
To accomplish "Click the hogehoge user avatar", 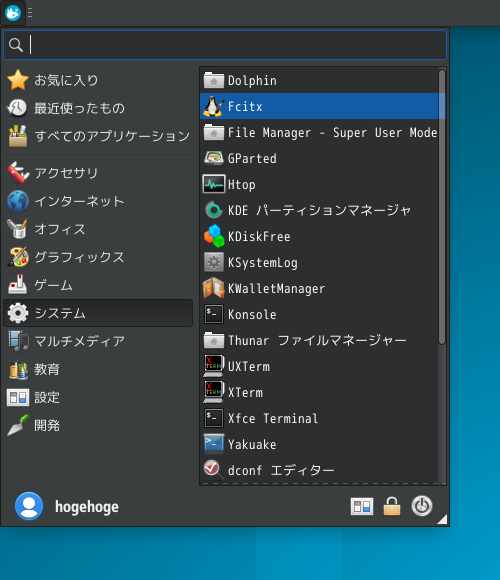I will [x=29, y=506].
